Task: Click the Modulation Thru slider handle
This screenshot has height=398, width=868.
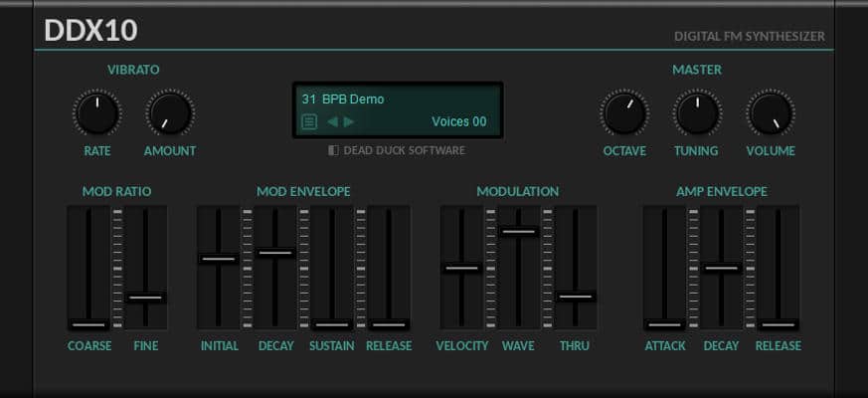Action: [x=575, y=297]
